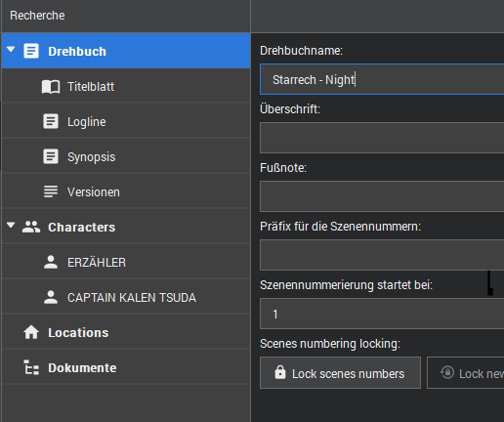Click the Lock new button

pyautogui.click(x=466, y=373)
